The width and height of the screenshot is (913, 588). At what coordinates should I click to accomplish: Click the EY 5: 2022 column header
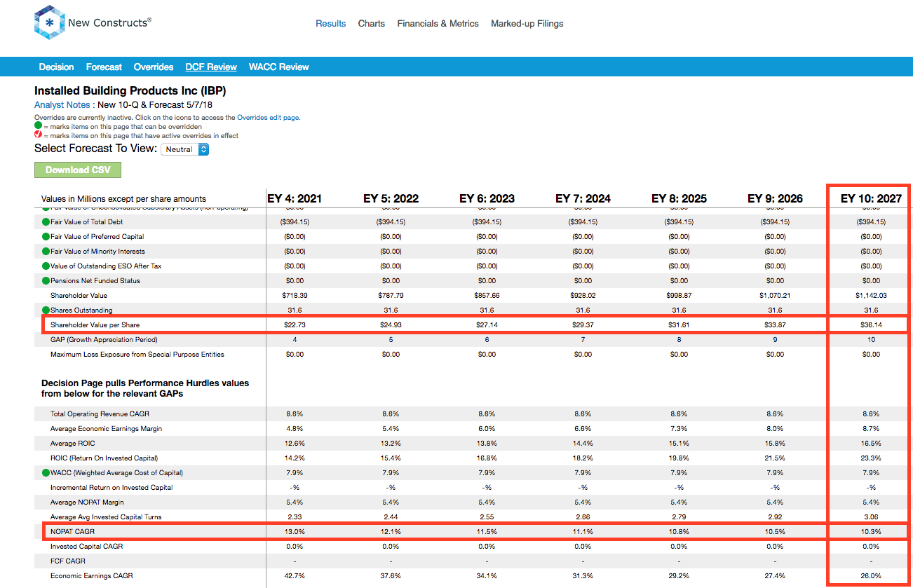[391, 198]
